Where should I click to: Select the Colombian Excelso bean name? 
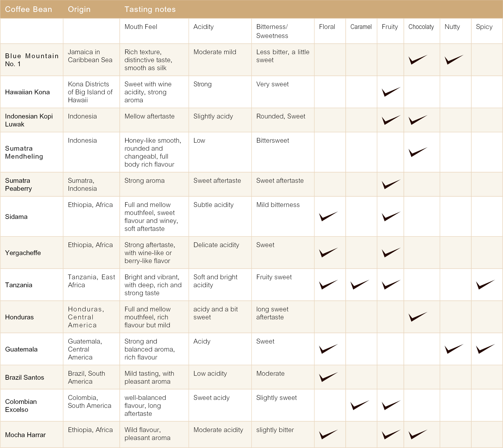pos(21,405)
